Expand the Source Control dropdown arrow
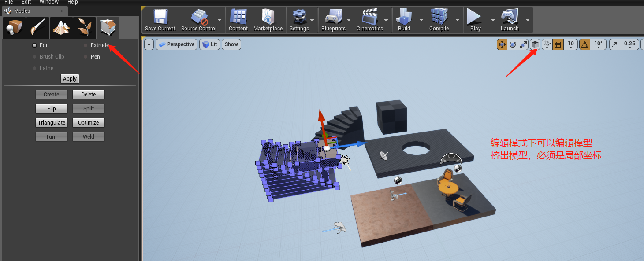Image resolution: width=644 pixels, height=261 pixels. click(x=220, y=20)
